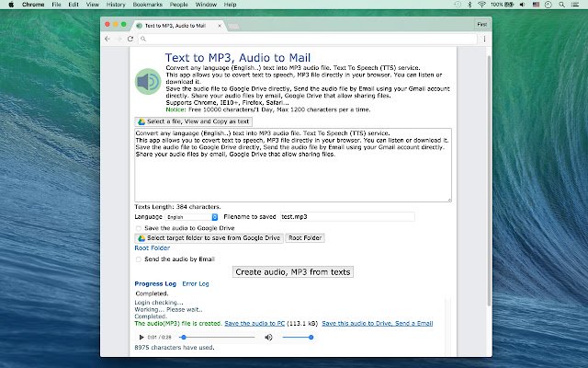
Task: Click the Time Machine icon in the menu bar
Action: [458, 5]
